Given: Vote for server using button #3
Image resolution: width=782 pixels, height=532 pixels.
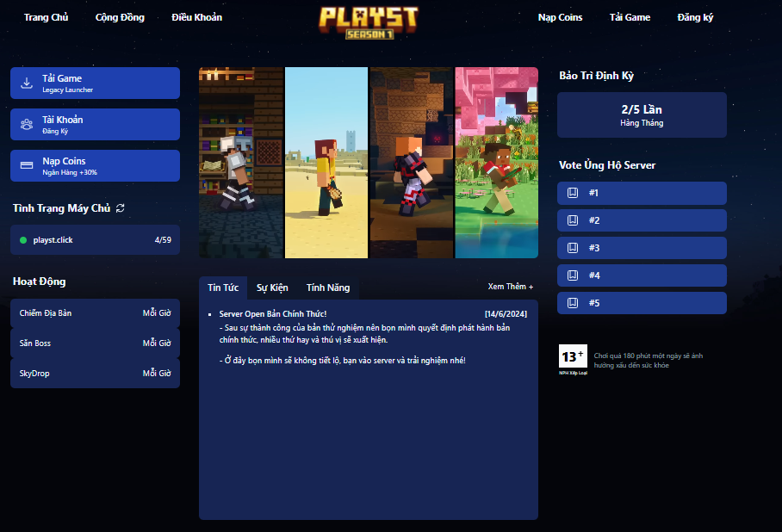Looking at the screenshot, I should coord(642,248).
